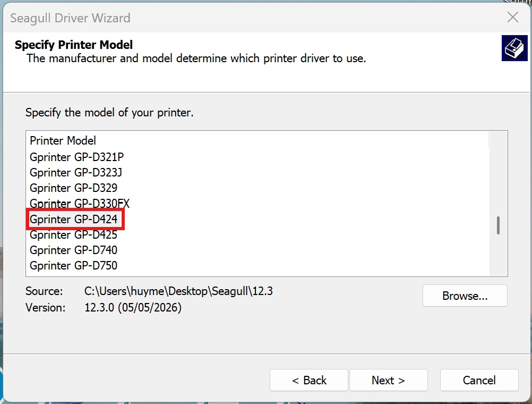Image resolution: width=532 pixels, height=404 pixels.
Task: Click scrollbar track above the thumb
Action: click(x=498, y=173)
